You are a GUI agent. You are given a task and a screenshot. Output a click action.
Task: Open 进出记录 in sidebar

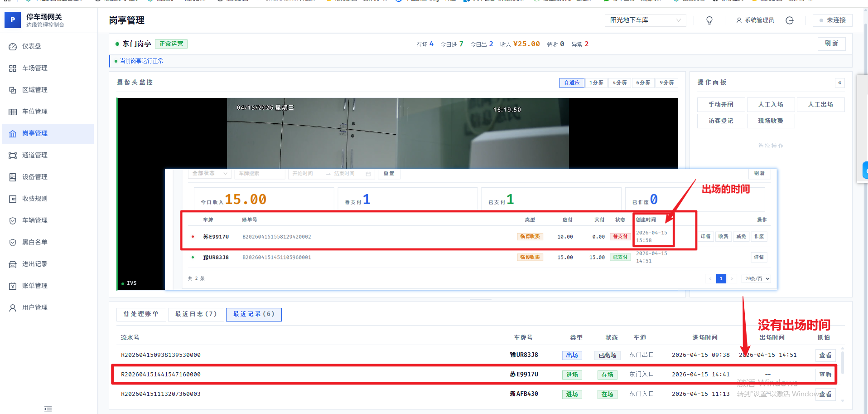pyautogui.click(x=35, y=264)
